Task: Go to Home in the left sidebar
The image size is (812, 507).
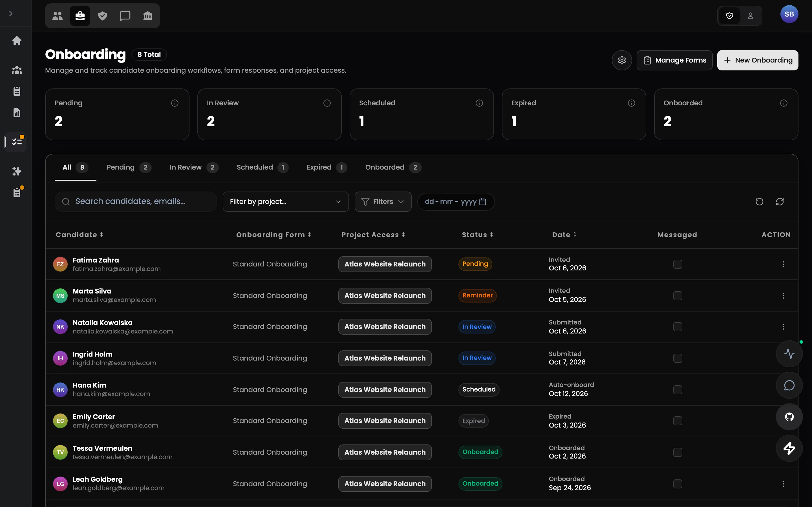Action: click(x=17, y=41)
